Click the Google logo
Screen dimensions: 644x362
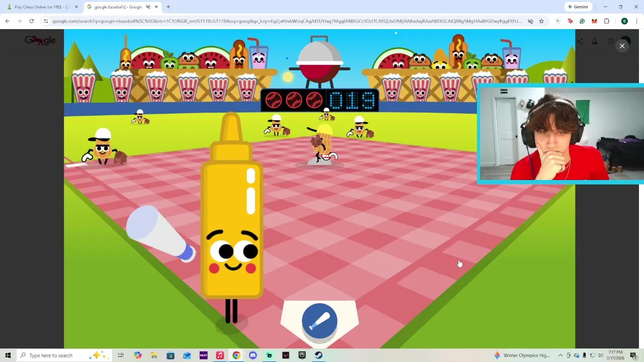[x=40, y=40]
